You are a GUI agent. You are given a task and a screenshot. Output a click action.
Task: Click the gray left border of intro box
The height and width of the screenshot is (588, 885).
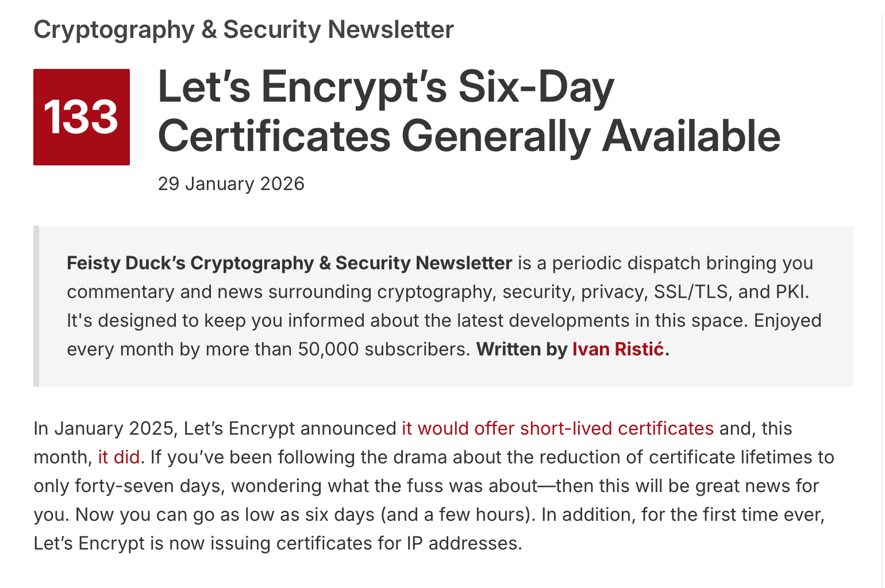coord(36,306)
